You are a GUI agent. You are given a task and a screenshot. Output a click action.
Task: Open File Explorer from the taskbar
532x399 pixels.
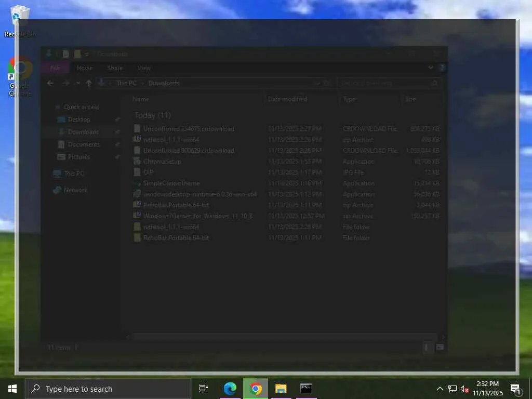tap(281, 389)
